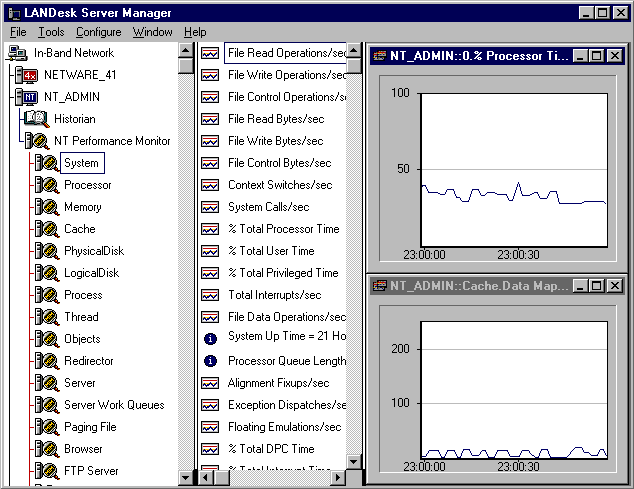Click tree pane scroll down arrow
Screen dimensions: 634x489
click(x=186, y=478)
